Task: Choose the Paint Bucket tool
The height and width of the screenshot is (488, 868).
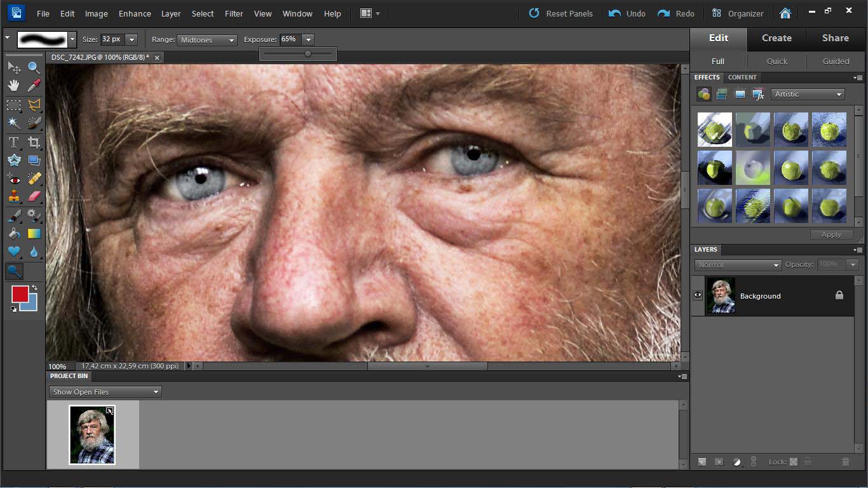Action: click(13, 234)
